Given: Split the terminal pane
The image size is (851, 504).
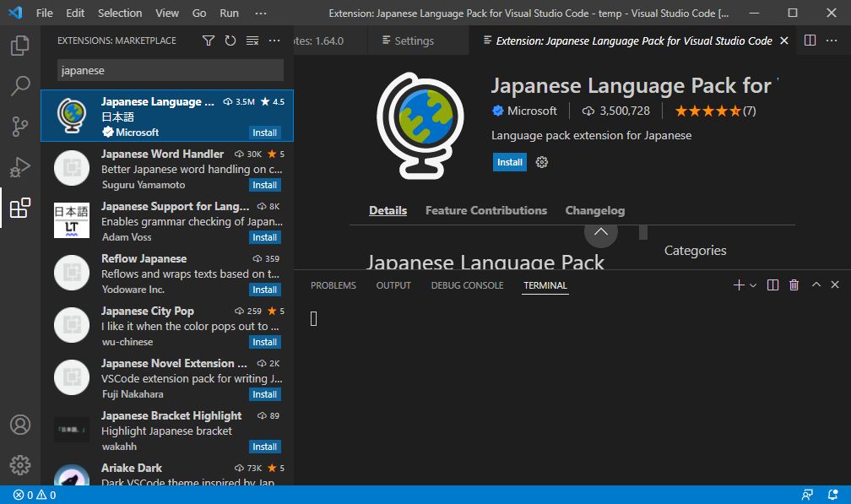Looking at the screenshot, I should (772, 285).
